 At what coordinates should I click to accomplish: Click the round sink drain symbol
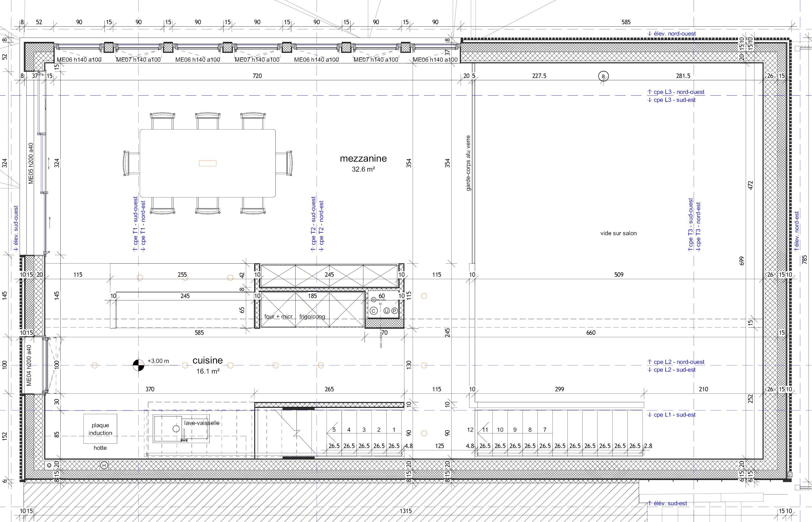click(176, 429)
